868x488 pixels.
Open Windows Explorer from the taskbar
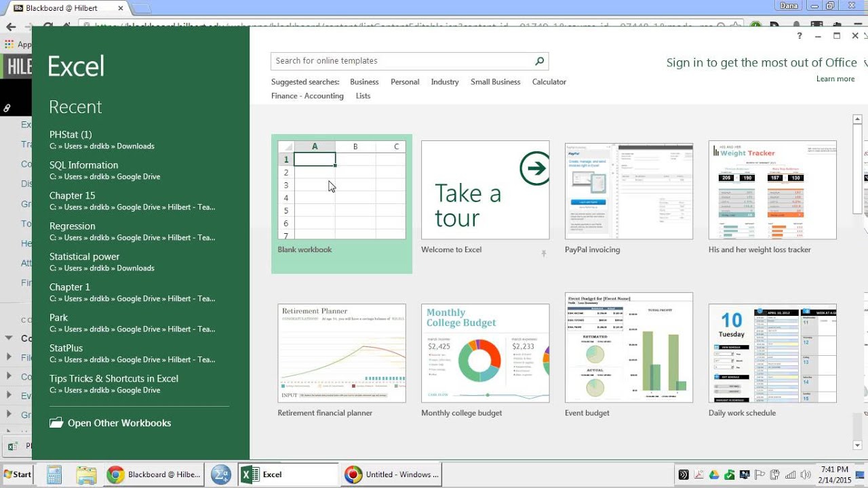tap(86, 474)
